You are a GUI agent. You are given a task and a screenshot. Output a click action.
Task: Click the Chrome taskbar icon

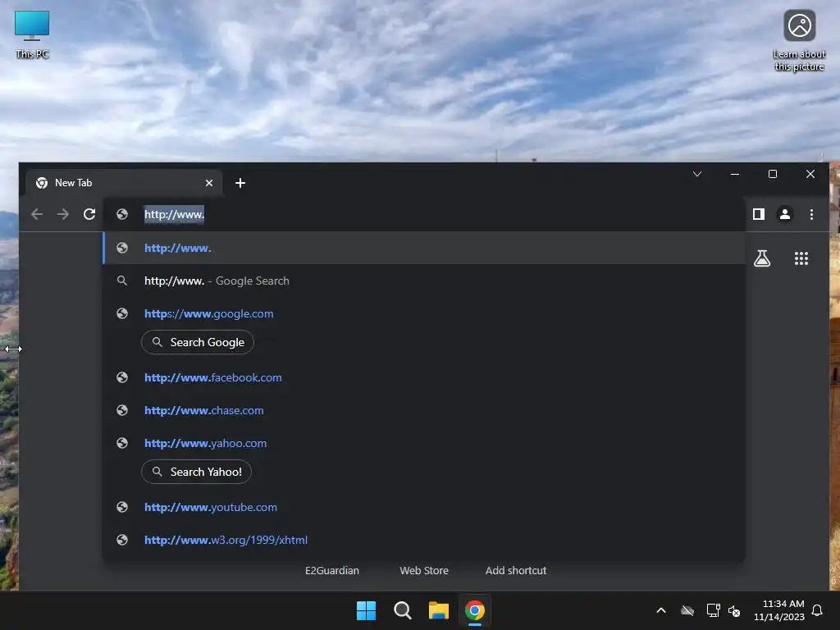[475, 610]
